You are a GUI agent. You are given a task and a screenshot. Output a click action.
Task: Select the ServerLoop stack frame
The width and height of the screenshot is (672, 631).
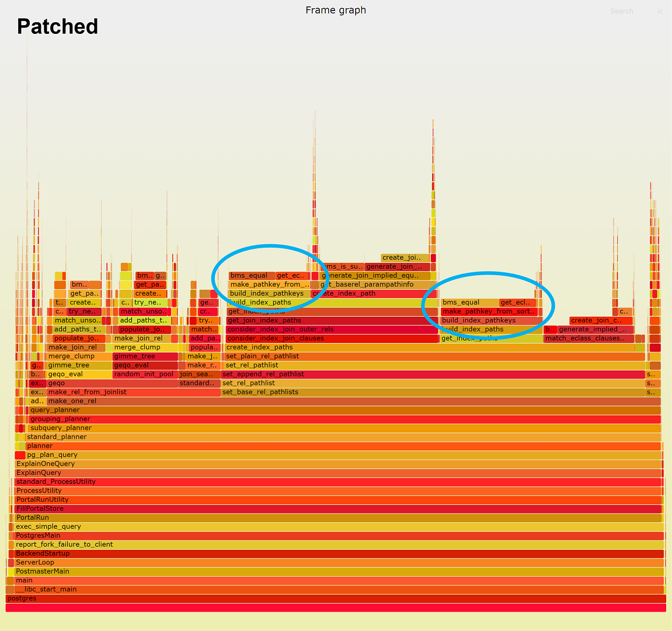click(336, 563)
